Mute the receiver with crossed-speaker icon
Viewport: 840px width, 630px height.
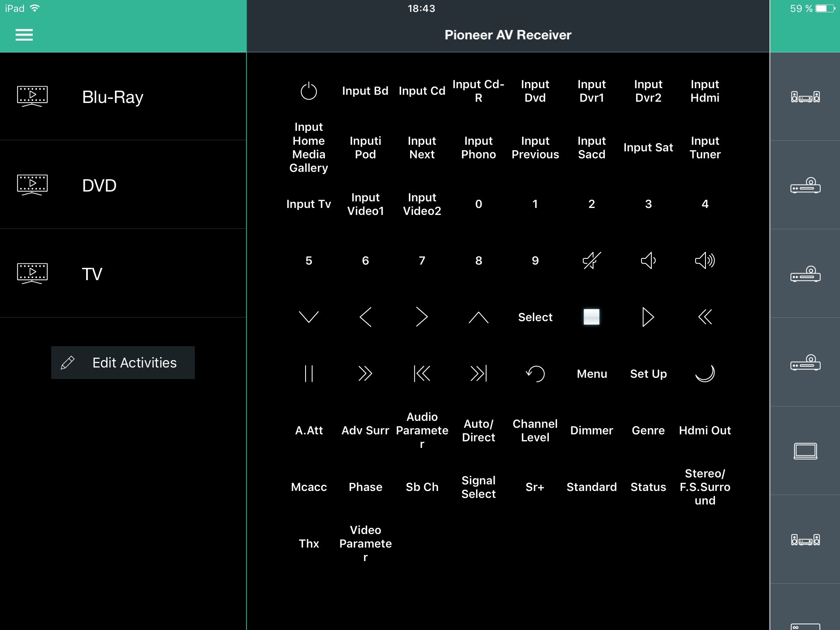[592, 260]
